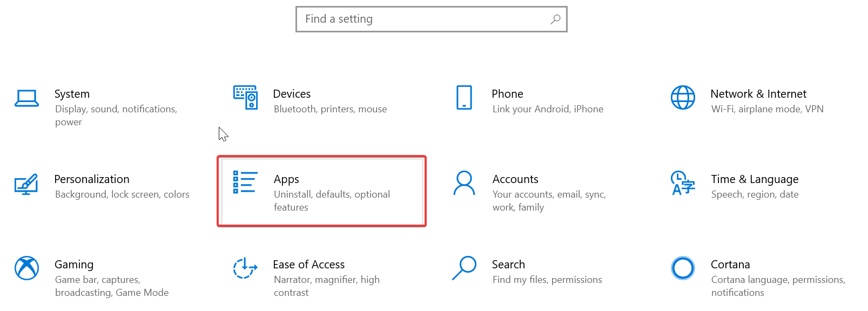The image size is (868, 311).
Task: Open the Ease of Access title
Action: pyautogui.click(x=309, y=265)
